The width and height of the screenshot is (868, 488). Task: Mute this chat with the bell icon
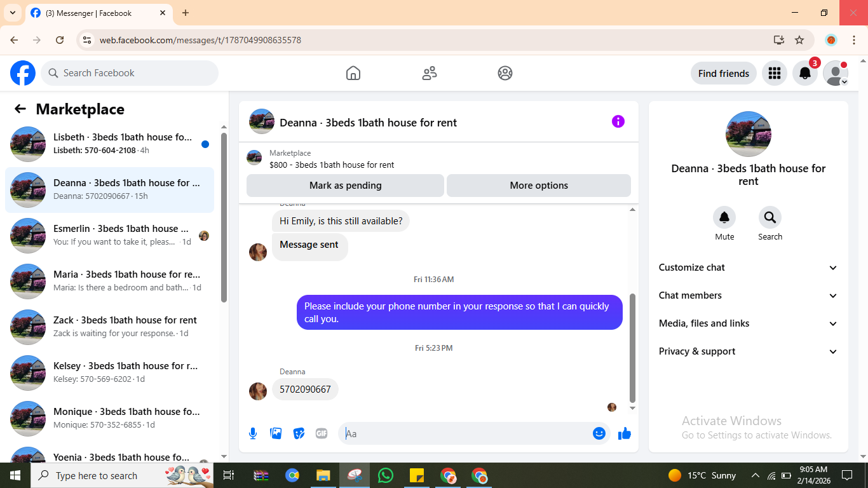coord(724,217)
